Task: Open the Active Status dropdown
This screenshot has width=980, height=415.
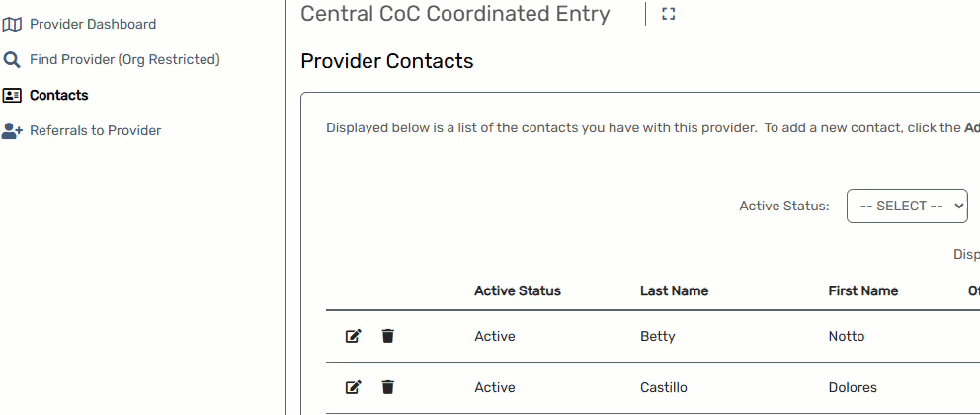Action: point(907,206)
